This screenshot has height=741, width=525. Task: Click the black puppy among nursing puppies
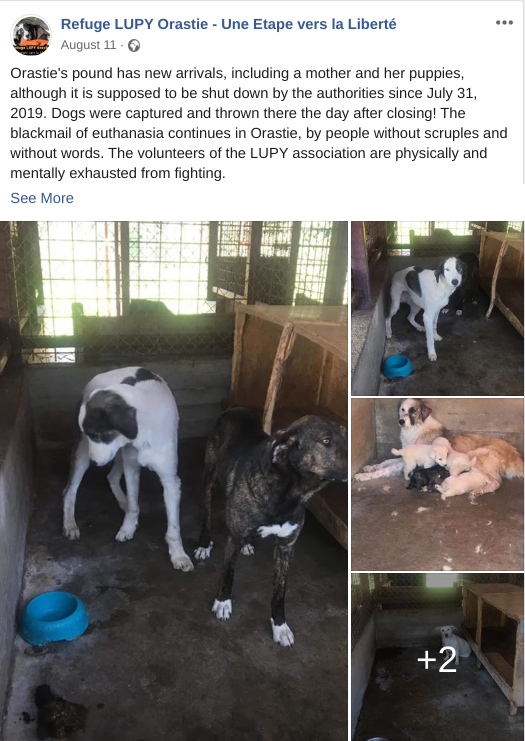click(x=427, y=479)
